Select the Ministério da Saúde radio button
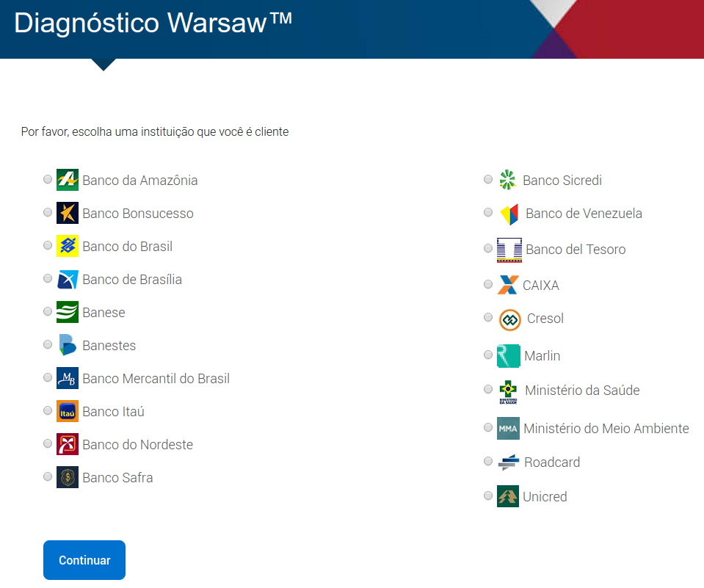 click(488, 389)
